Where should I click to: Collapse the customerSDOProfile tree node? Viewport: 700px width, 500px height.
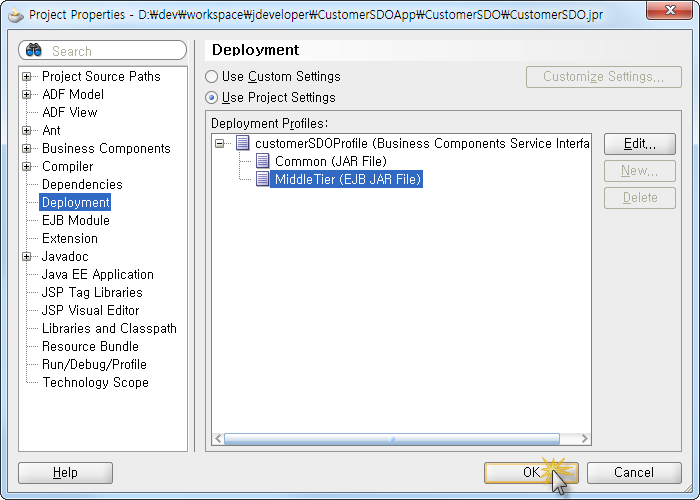[219, 143]
